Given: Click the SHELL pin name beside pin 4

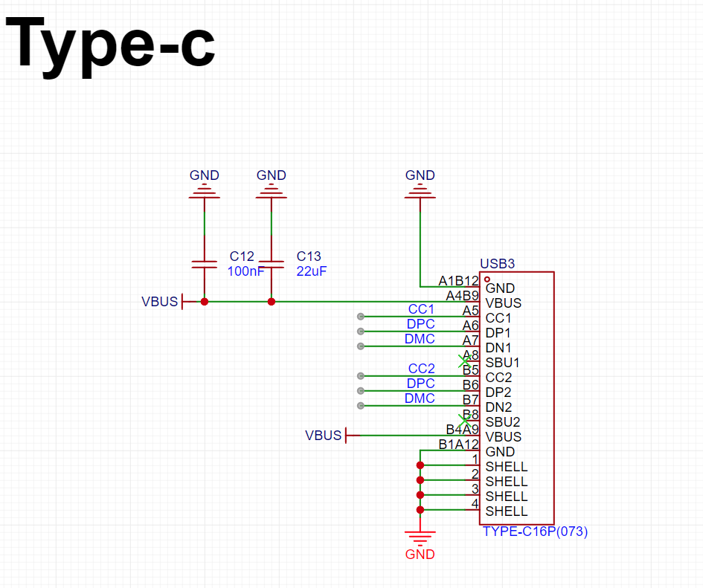Looking at the screenshot, I should (x=507, y=511).
